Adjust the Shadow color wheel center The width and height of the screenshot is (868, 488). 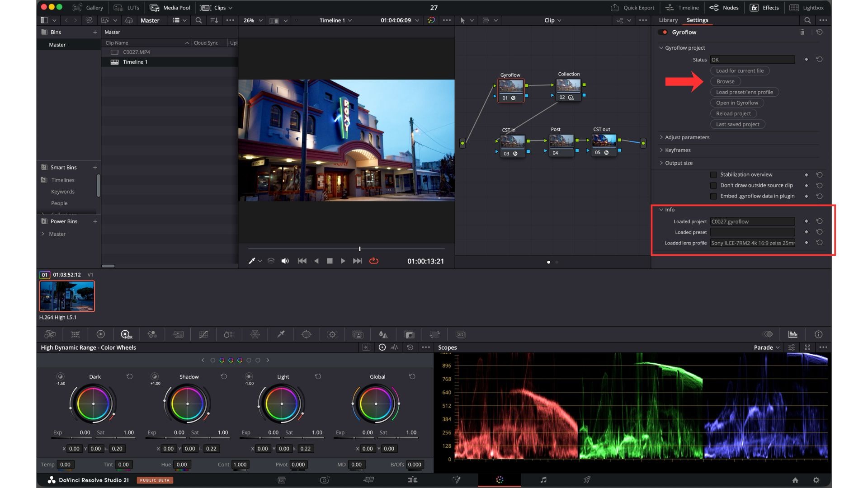187,404
